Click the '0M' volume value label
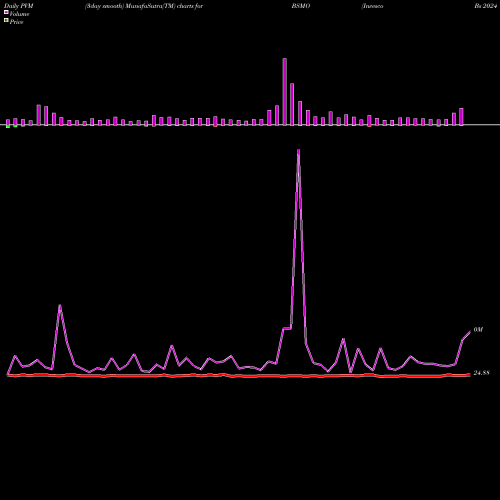 point(478,329)
